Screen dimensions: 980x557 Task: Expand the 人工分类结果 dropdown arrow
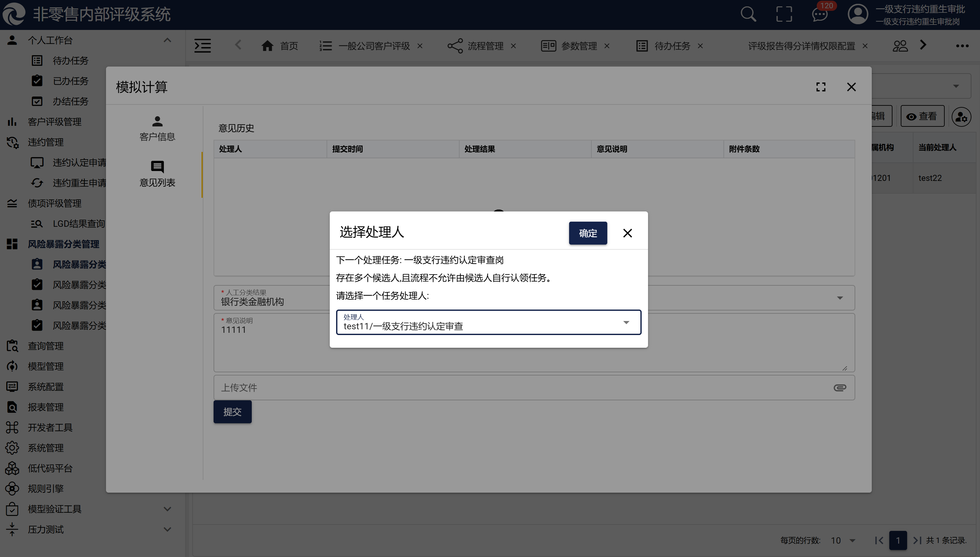[x=840, y=298]
